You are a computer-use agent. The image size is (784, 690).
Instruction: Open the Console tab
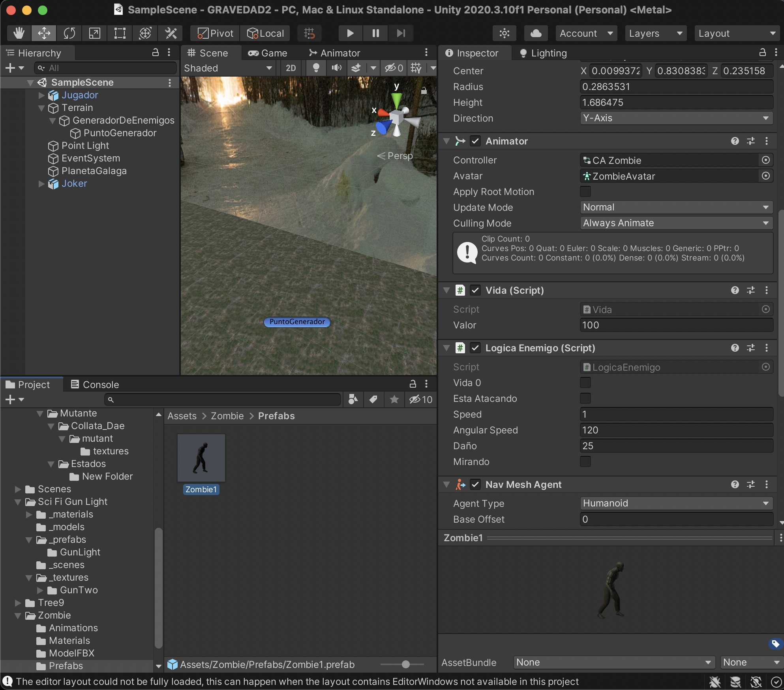[95, 384]
